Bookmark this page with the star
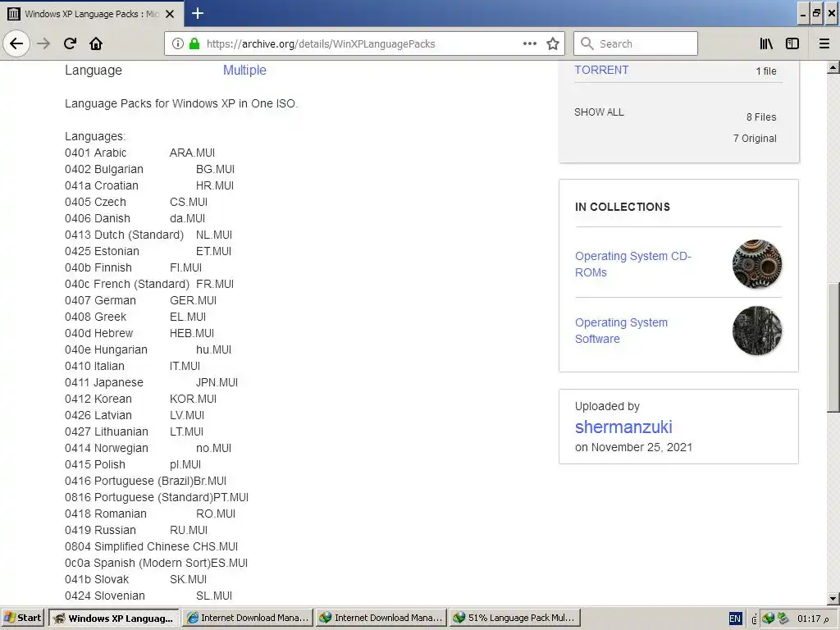Screen dimensions: 840x630 [x=553, y=43]
